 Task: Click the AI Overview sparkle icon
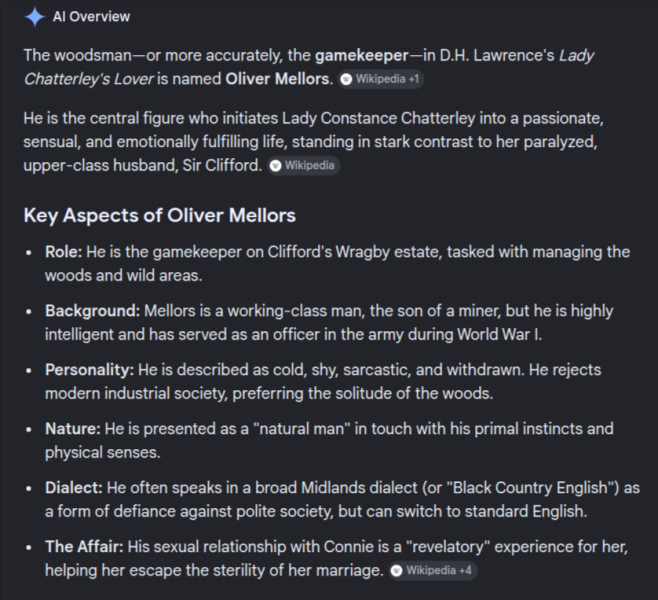click(34, 17)
